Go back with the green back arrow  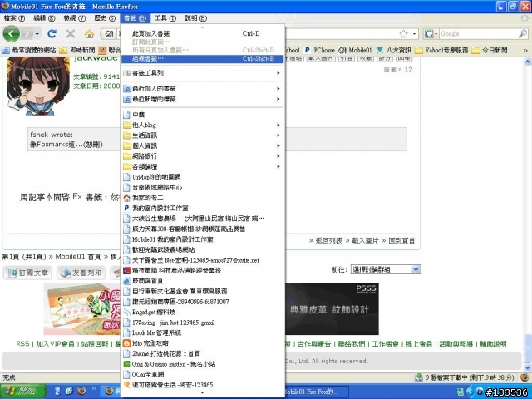(x=11, y=33)
